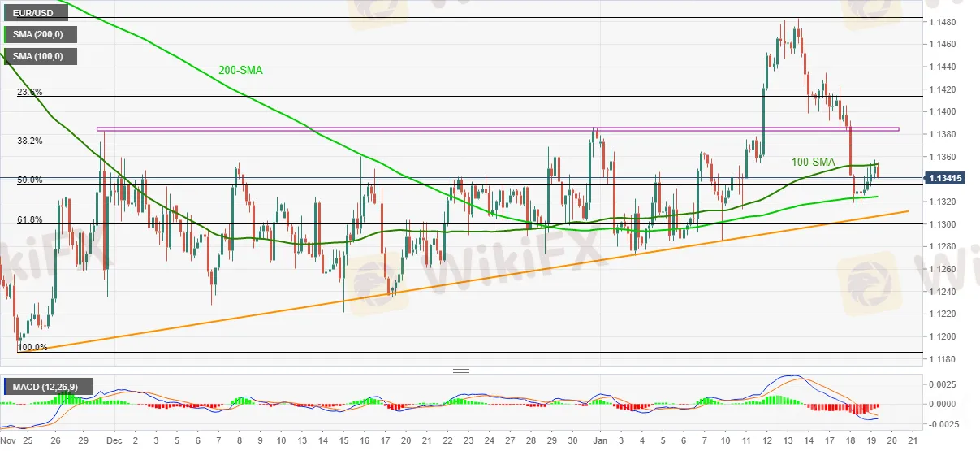Click the Jan label on the date axis

tap(600, 440)
